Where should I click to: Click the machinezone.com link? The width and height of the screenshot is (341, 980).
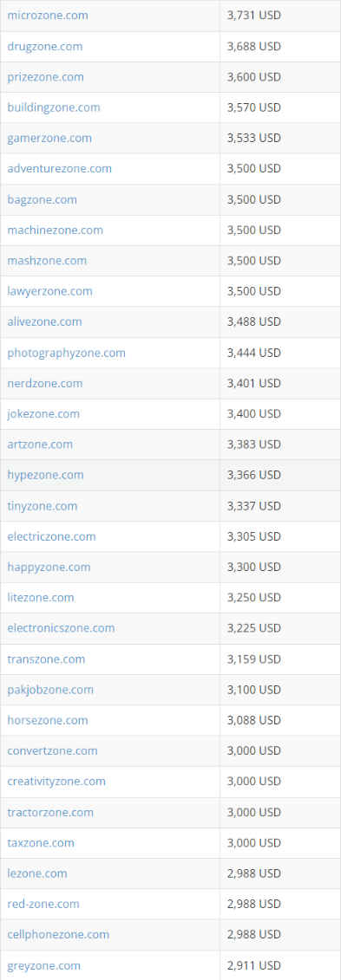click(55, 230)
